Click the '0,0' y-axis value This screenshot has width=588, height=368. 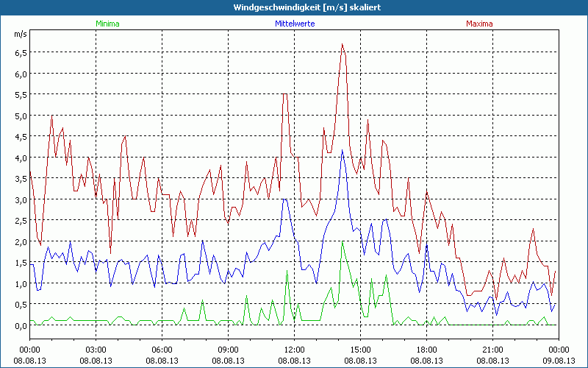click(x=21, y=325)
